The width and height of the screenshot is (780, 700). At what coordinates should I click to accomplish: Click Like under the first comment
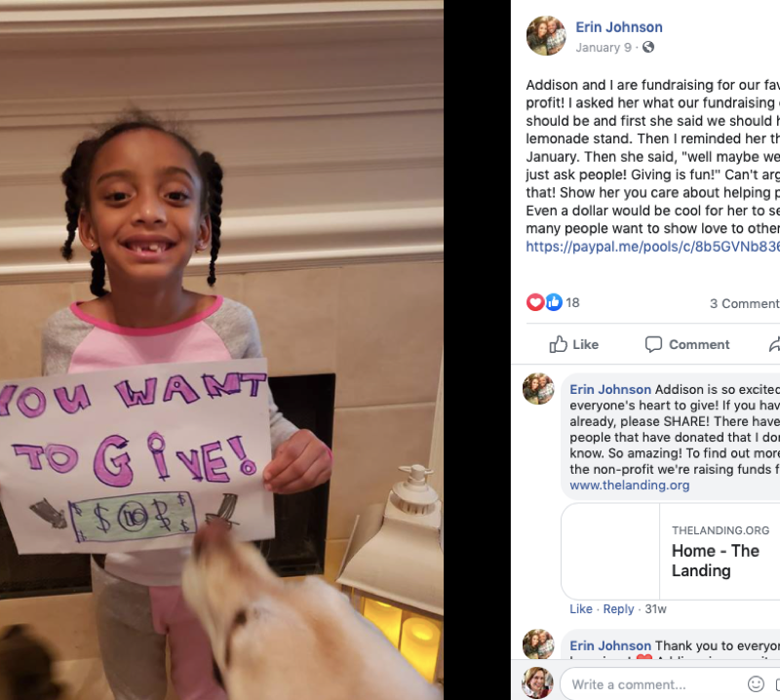point(581,609)
